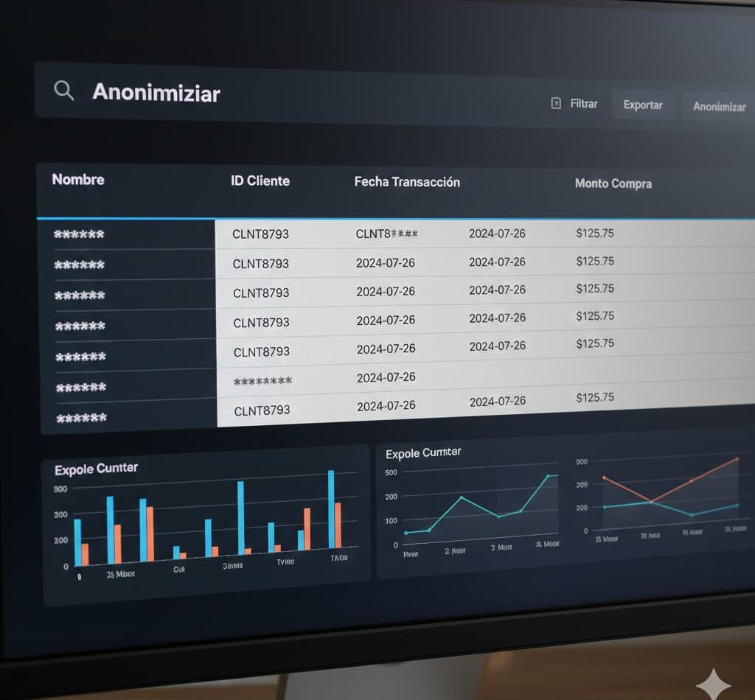Click the $125.75 amount in the top row
Image resolution: width=755 pixels, height=700 pixels.
(x=596, y=233)
